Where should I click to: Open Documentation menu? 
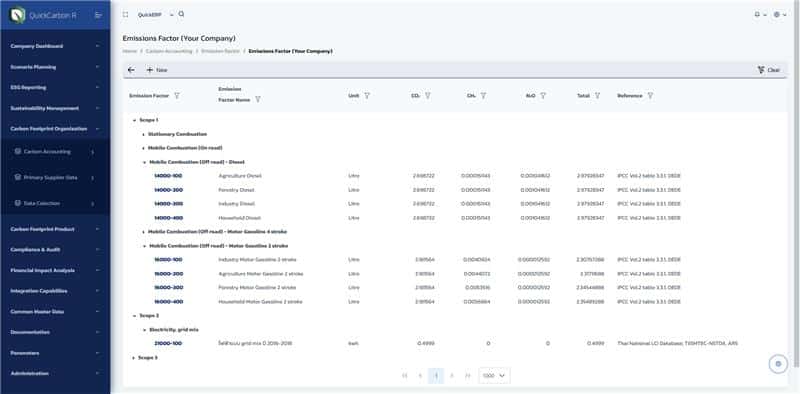pyautogui.click(x=55, y=332)
